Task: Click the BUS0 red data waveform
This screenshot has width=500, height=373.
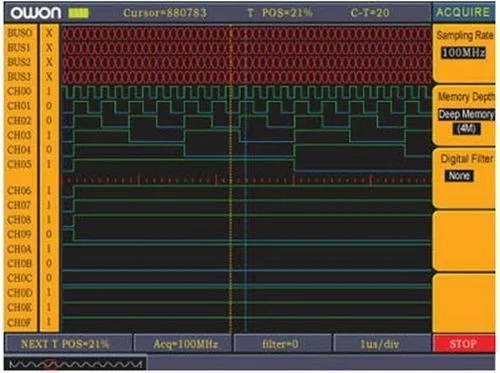Action: tap(247, 33)
